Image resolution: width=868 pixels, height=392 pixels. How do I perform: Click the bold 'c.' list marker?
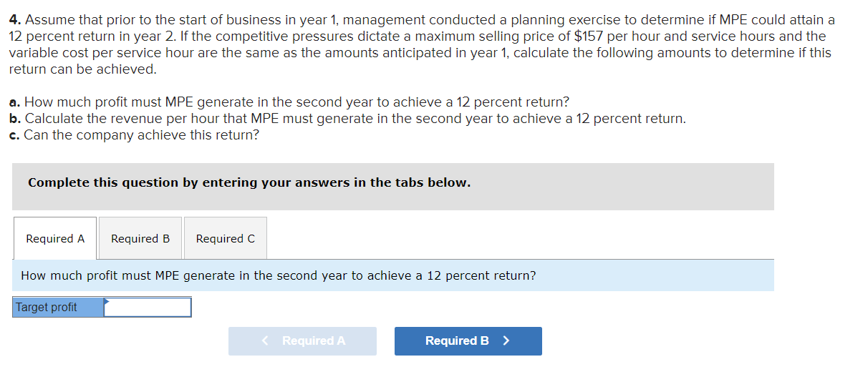(x=14, y=135)
